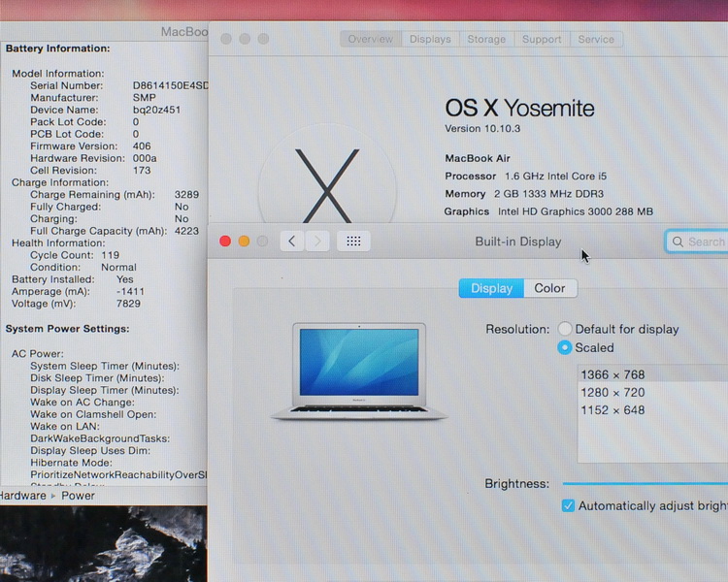The width and height of the screenshot is (728, 582).
Task: Select Device Name value bq20z451
Action: click(156, 110)
